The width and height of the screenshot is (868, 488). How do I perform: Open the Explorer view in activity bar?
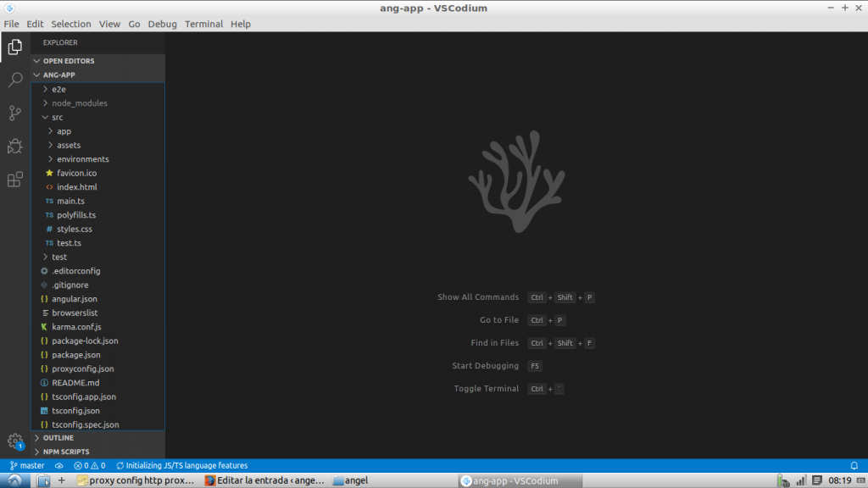15,47
